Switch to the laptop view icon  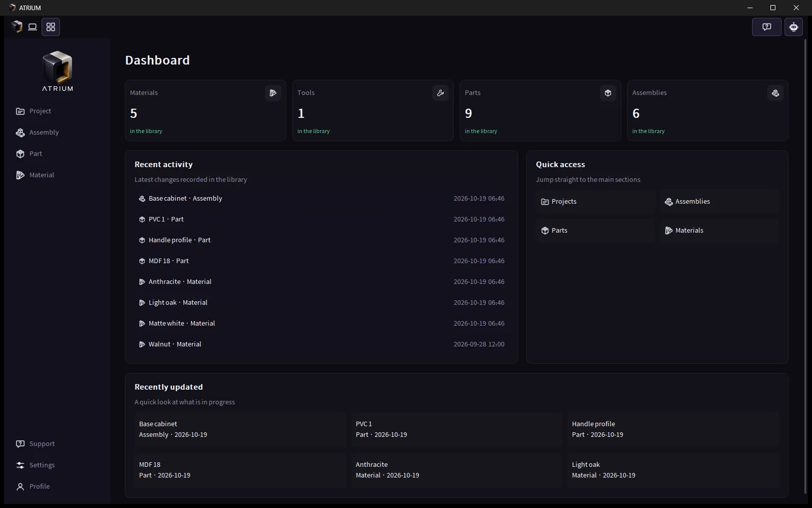32,27
